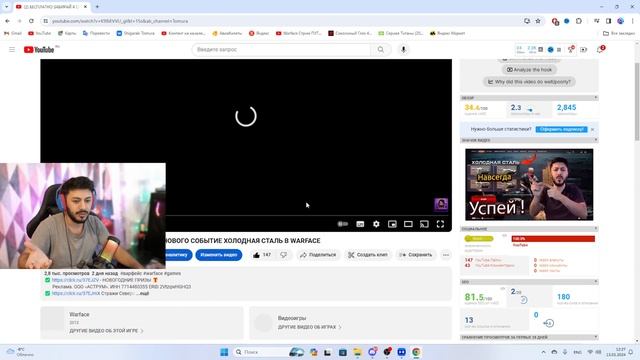Click Why did this video do well/poorly
Viewport: 640px width, 360px height.
click(x=529, y=82)
